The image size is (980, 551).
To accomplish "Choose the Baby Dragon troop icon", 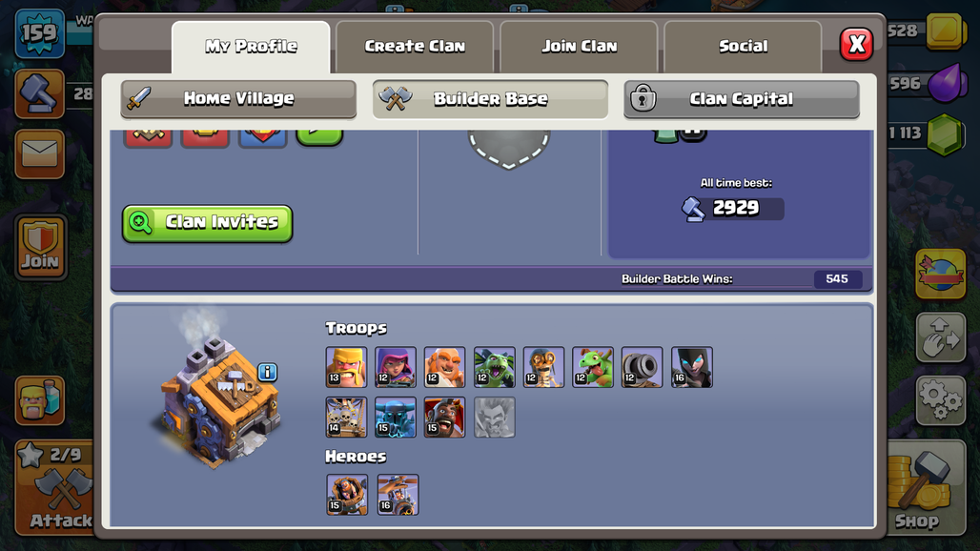I will 593,367.
